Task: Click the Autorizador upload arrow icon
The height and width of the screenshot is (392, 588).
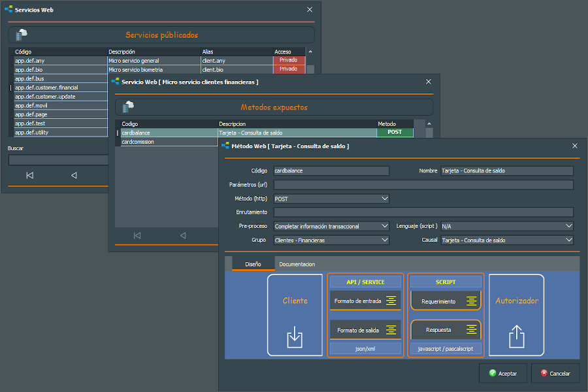Action: click(516, 337)
